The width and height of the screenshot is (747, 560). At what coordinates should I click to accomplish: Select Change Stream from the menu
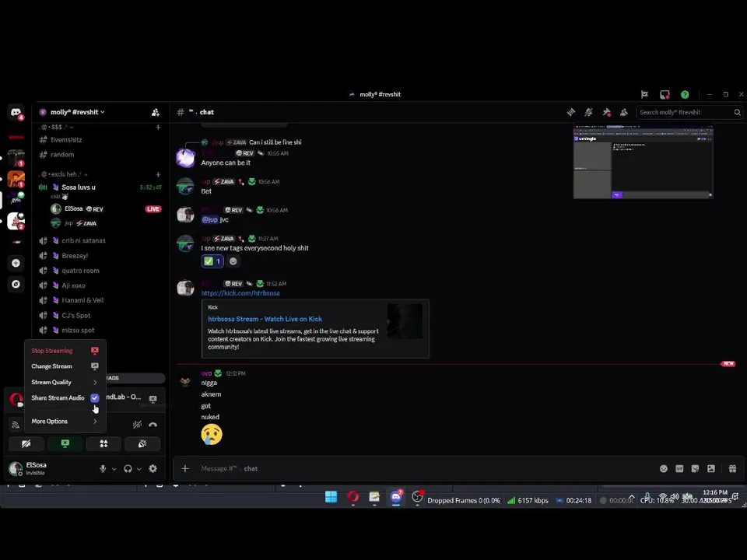pyautogui.click(x=65, y=366)
